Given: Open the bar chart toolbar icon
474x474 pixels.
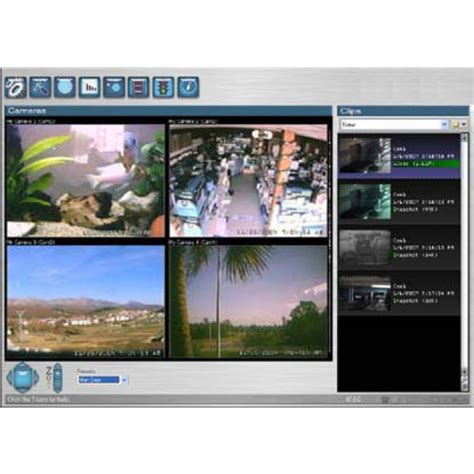Looking at the screenshot, I should click(x=90, y=87).
